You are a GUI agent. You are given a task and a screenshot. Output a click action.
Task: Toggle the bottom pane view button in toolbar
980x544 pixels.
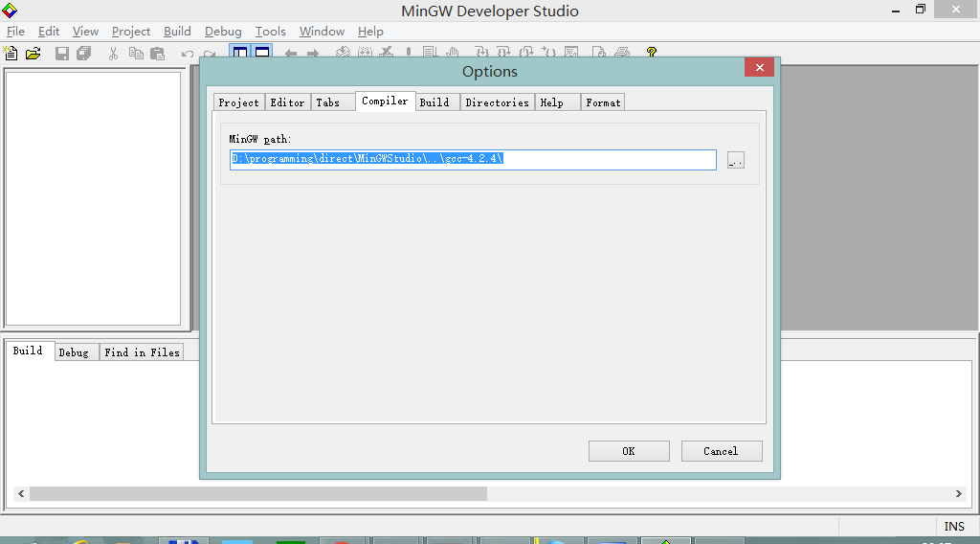(261, 53)
